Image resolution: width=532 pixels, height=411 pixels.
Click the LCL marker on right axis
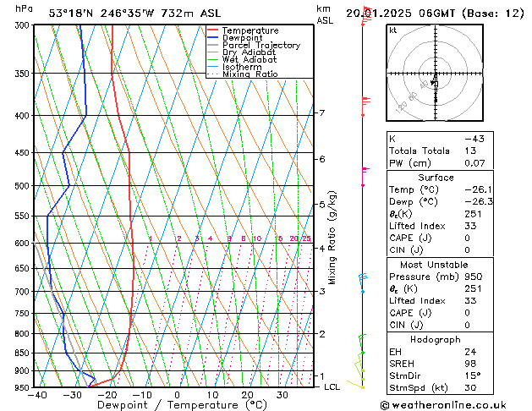pos(332,386)
